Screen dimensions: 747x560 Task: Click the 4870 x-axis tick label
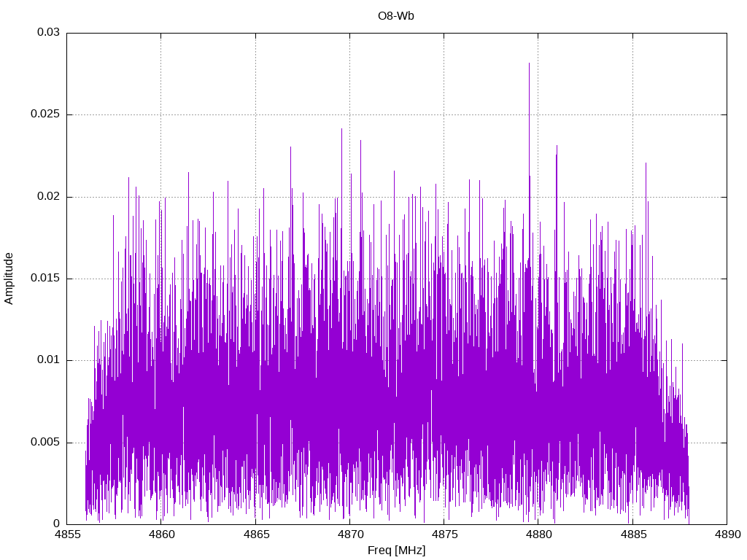(x=349, y=534)
